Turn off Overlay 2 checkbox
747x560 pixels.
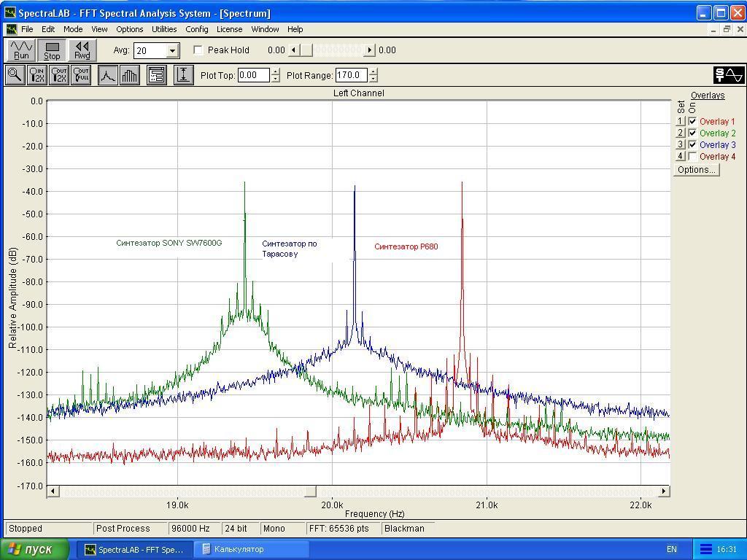point(692,133)
